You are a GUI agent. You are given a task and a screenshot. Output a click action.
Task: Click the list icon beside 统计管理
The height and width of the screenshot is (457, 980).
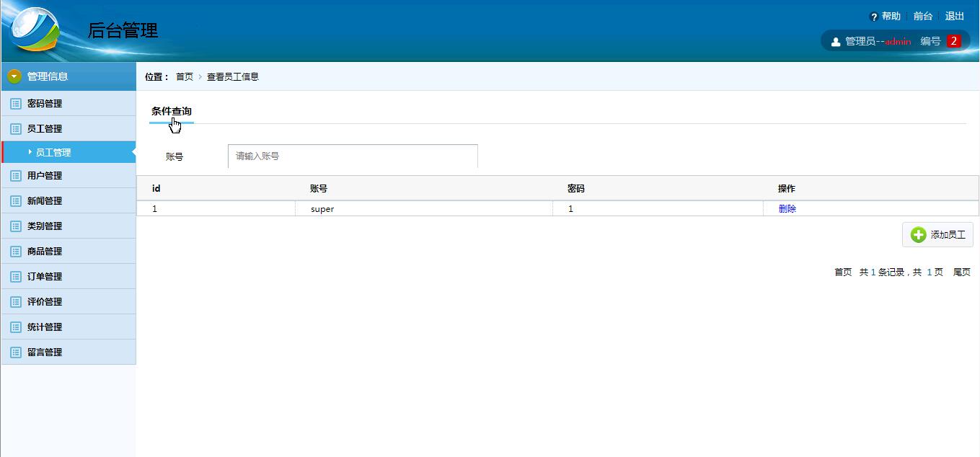(16, 327)
